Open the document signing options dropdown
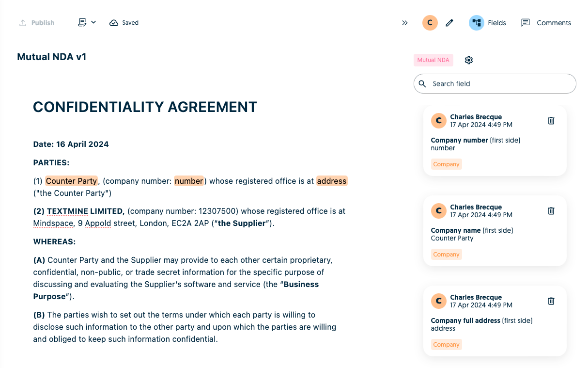 87,22
